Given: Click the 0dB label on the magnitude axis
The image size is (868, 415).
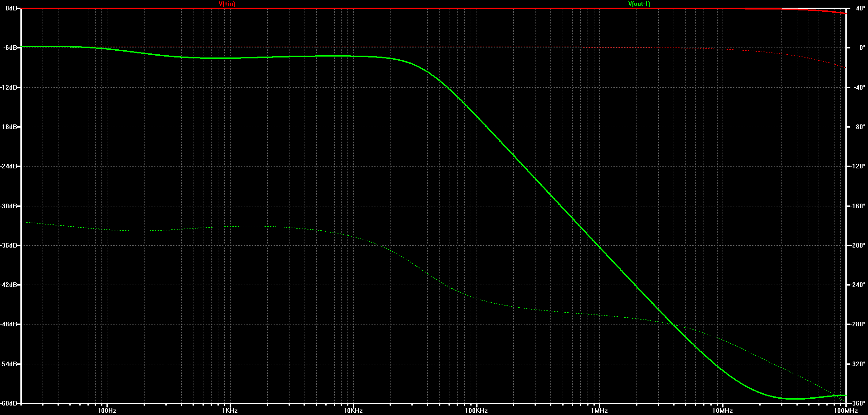Looking at the screenshot, I should coord(11,8).
